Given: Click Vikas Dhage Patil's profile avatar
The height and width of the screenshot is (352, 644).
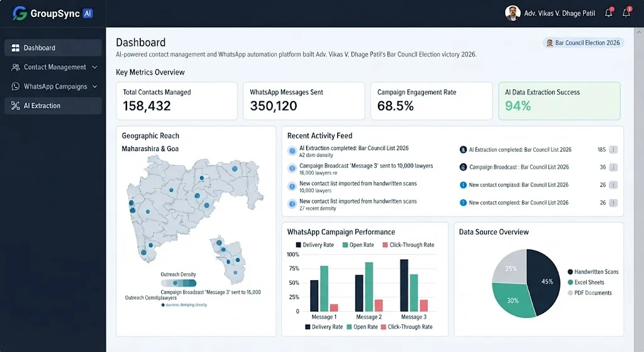Looking at the screenshot, I should 513,13.
